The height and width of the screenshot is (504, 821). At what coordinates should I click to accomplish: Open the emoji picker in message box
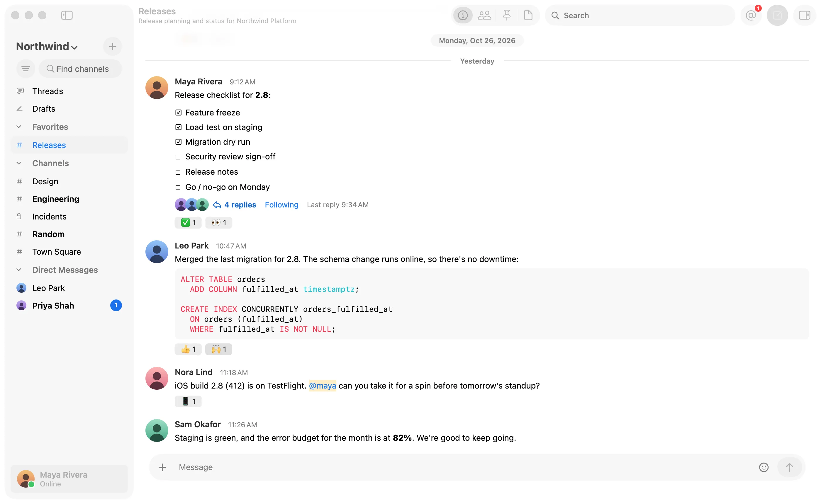point(763,467)
